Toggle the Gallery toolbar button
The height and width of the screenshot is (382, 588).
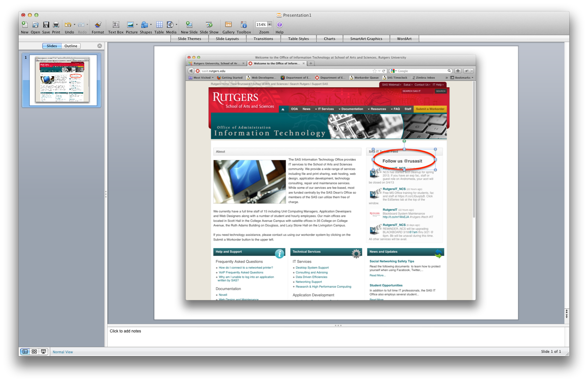point(228,25)
